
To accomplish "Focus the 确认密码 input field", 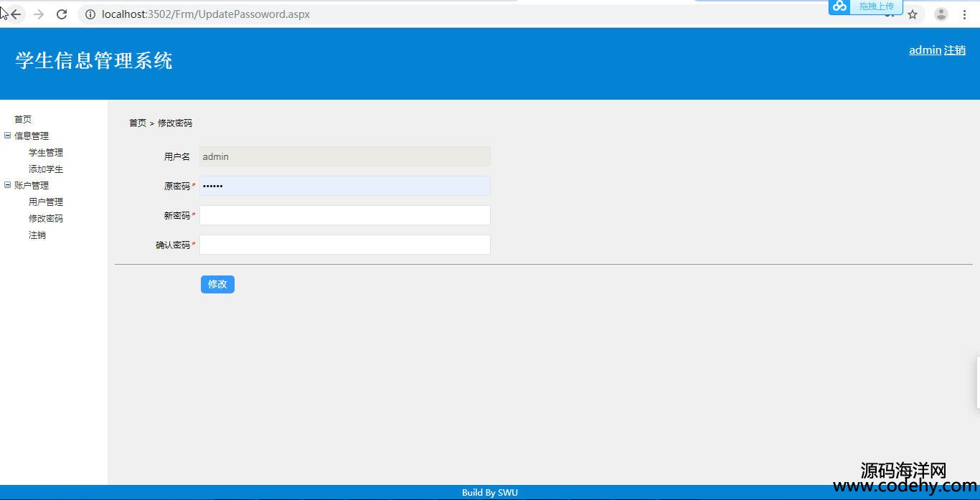I will click(x=345, y=245).
